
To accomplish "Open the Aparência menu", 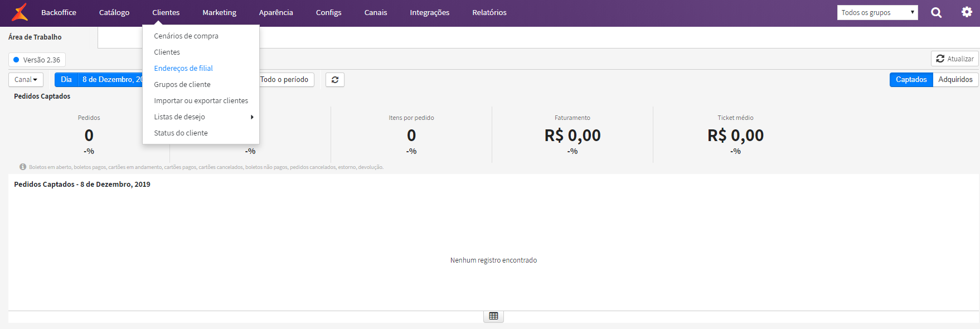I will pyautogui.click(x=276, y=12).
